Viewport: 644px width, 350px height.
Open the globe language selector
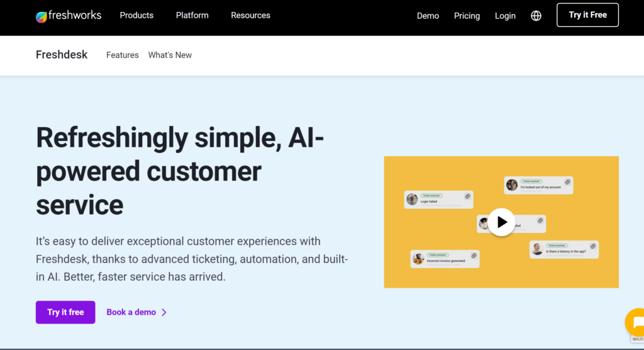[536, 16]
